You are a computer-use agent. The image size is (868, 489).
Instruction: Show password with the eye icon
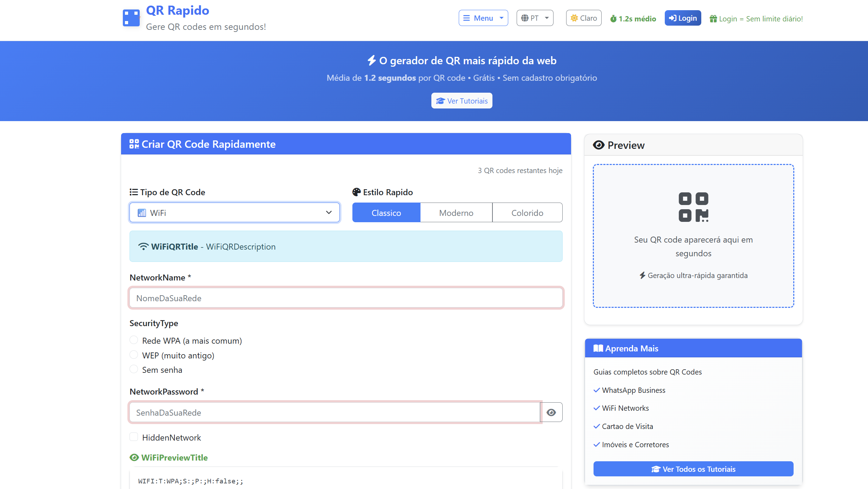tap(551, 412)
